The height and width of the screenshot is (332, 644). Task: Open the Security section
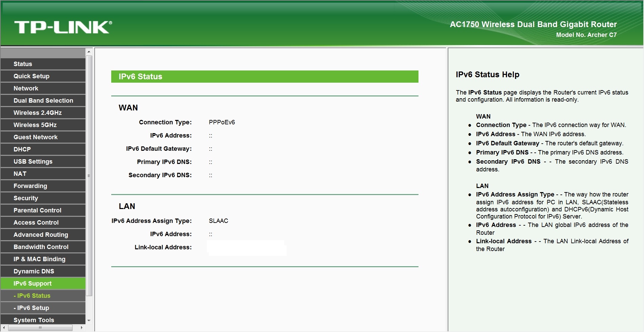click(43, 198)
